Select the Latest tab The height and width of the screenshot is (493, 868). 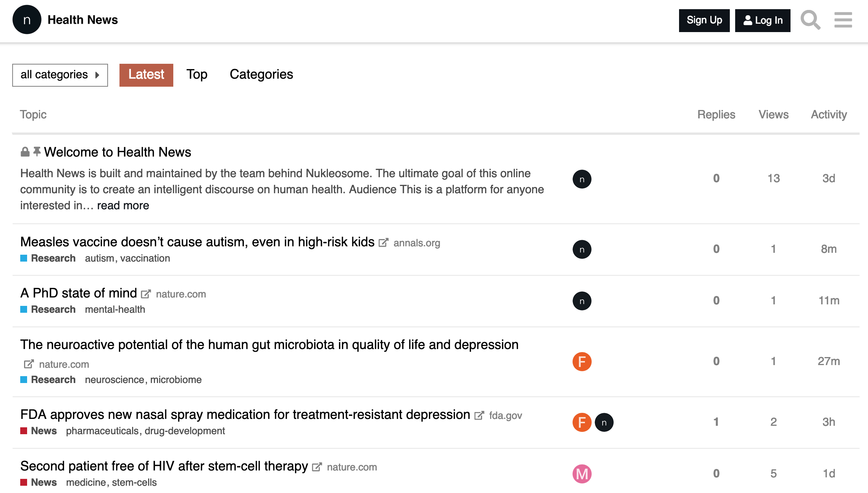coord(146,75)
